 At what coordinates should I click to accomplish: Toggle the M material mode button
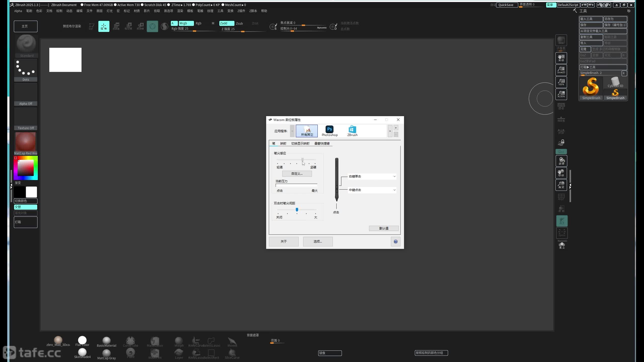(213, 23)
